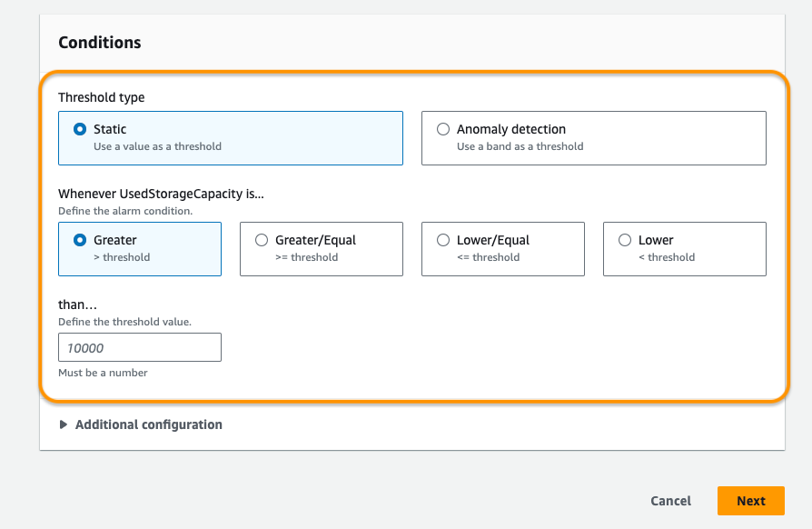Click the orange Next button

[751, 501]
